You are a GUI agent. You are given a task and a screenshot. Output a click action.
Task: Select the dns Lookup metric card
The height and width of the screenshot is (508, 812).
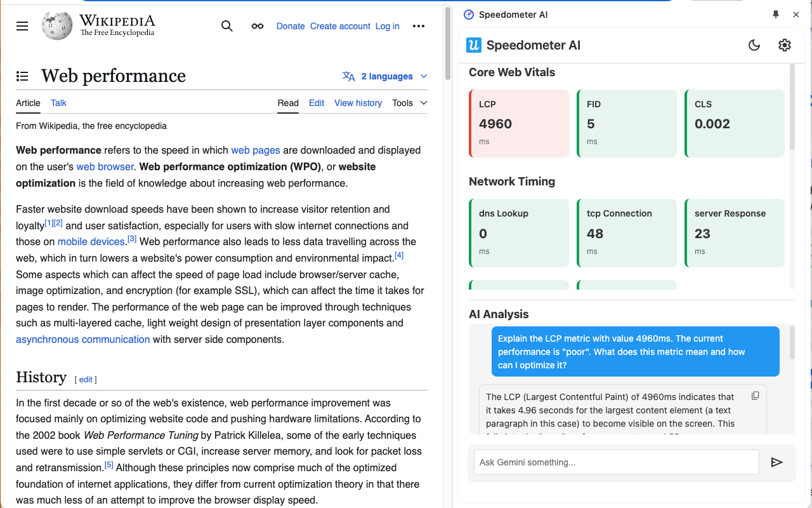click(x=519, y=233)
